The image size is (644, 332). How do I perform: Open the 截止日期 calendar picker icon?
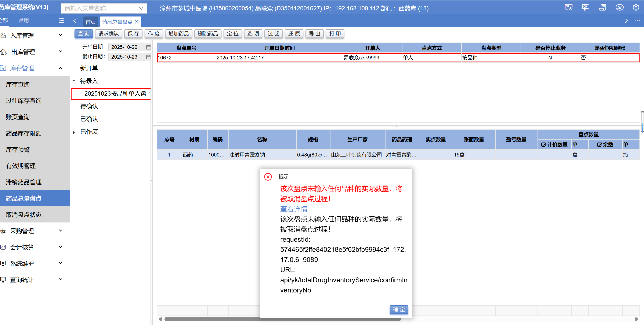tap(148, 57)
